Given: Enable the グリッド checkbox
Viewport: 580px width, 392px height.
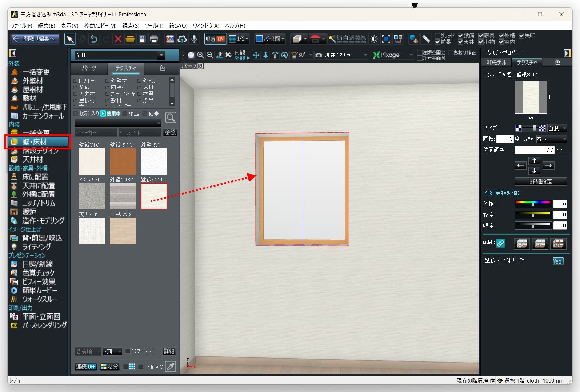Looking at the screenshot, I should tap(437, 36).
